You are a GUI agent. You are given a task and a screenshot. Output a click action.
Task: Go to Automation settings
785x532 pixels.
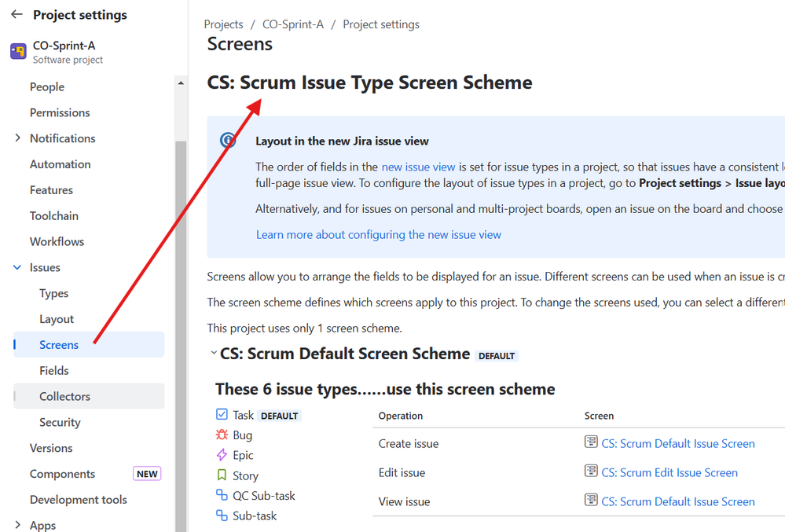tap(60, 164)
